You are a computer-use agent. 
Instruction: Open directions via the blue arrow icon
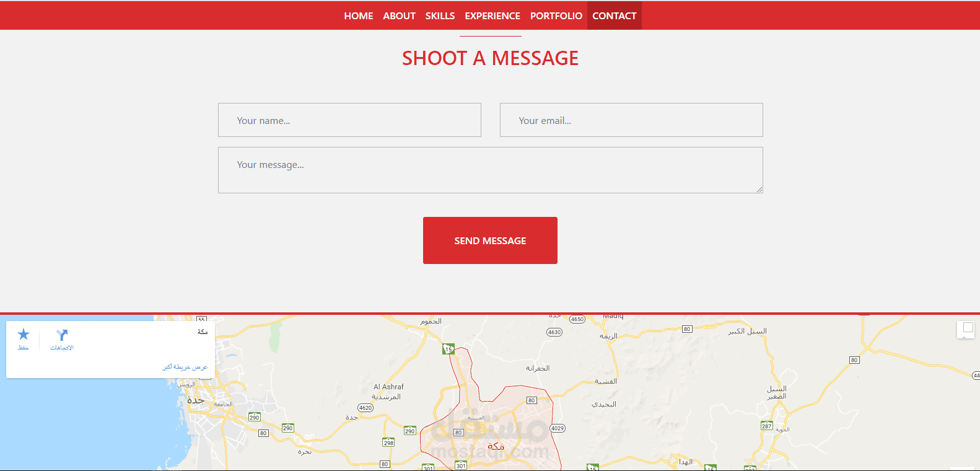(x=62, y=335)
